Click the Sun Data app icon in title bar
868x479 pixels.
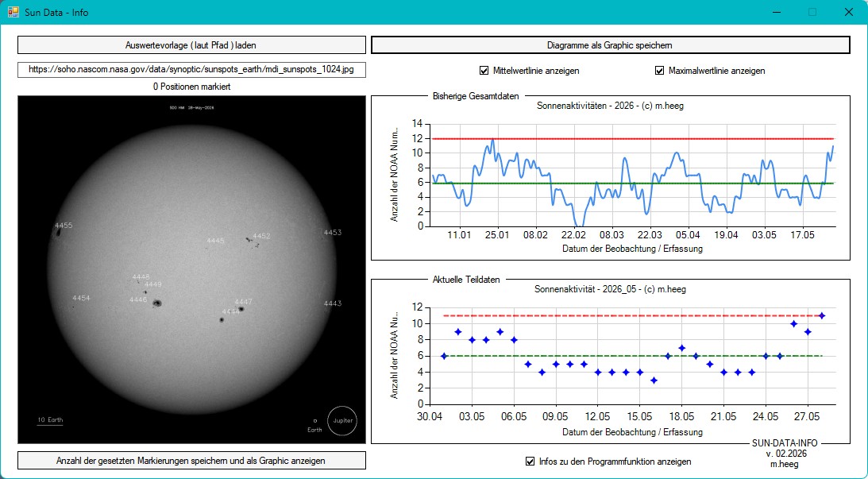tap(13, 12)
